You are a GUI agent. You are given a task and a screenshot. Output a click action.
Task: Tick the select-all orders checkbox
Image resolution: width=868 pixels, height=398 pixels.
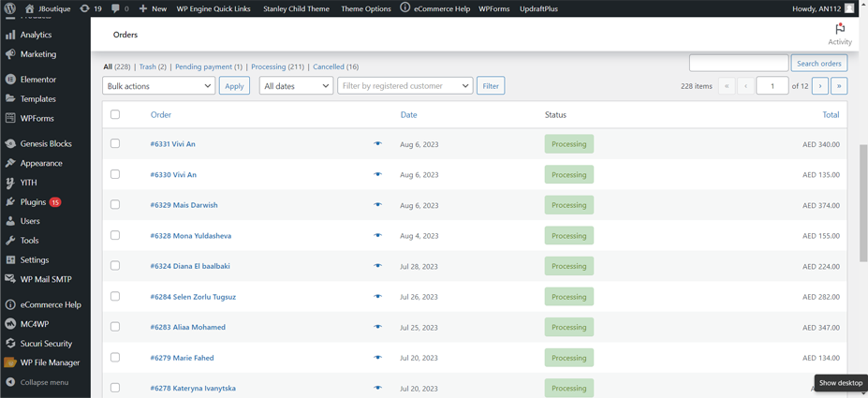[115, 114]
